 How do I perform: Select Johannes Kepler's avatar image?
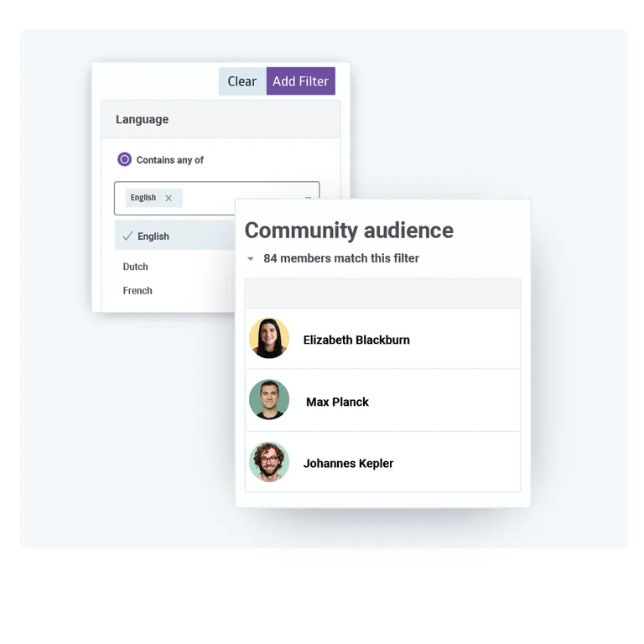[x=269, y=462]
